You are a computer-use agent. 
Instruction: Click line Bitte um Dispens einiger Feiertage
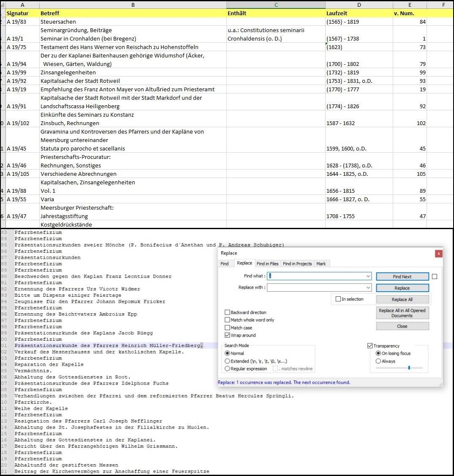pyautogui.click(x=68, y=295)
